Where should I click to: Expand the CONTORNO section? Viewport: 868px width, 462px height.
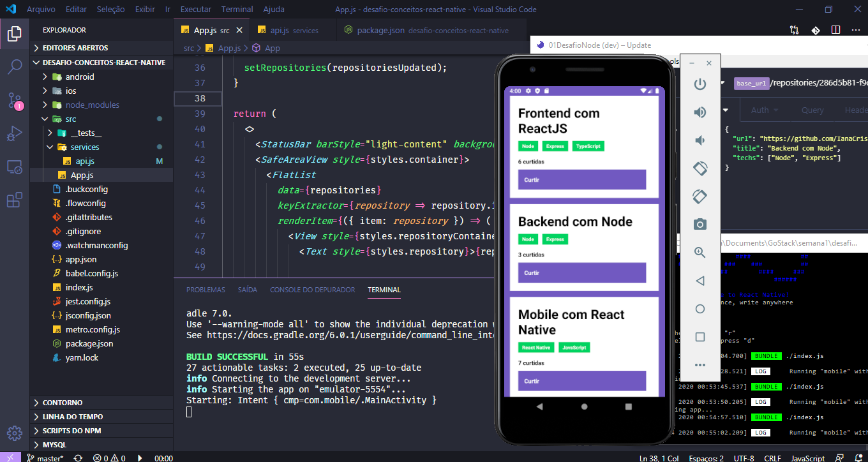101,403
